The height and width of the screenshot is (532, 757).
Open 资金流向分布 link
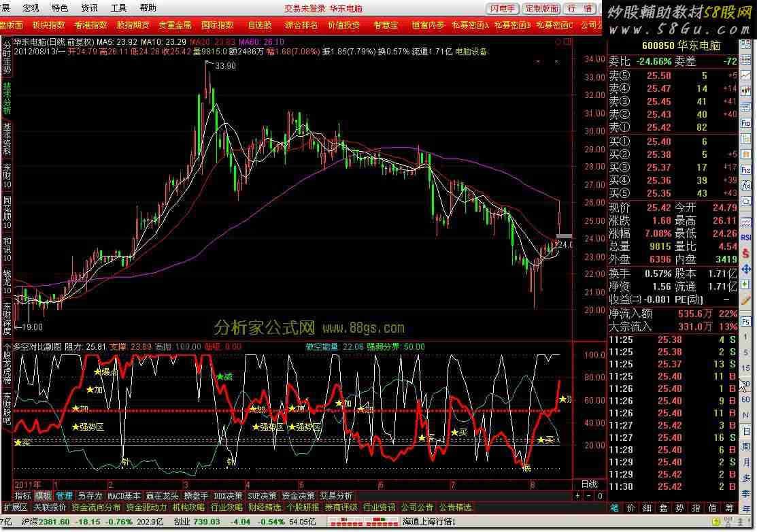(96, 508)
